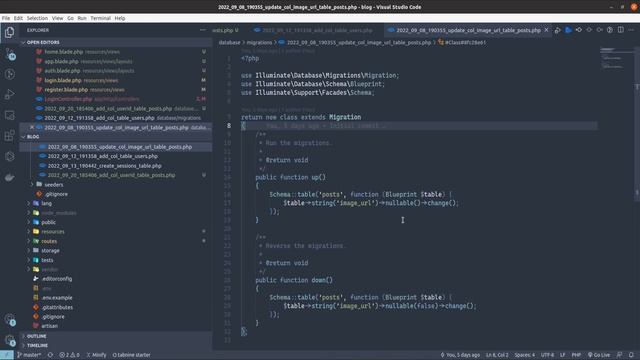
Task: Open the Run menu
Action: click(82, 18)
